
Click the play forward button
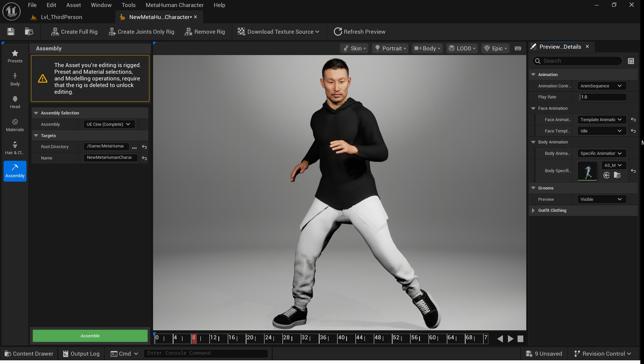[510, 339]
